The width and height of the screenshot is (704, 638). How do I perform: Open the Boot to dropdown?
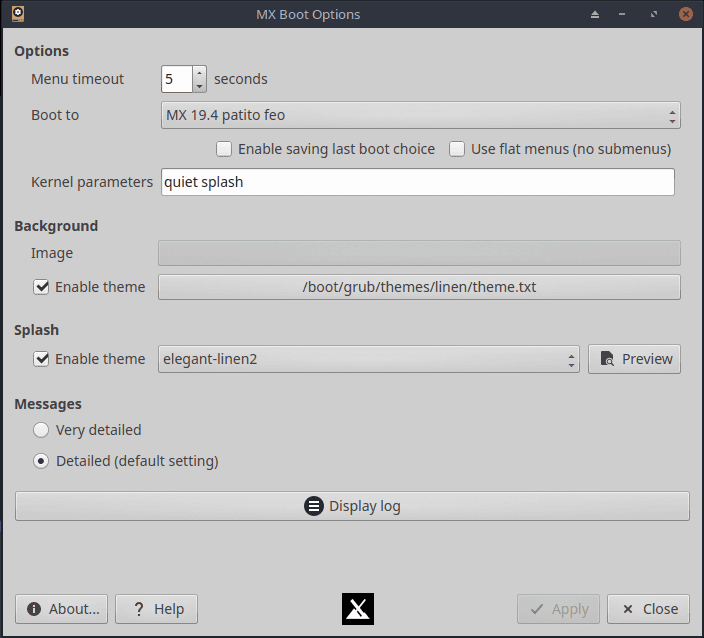[421, 115]
